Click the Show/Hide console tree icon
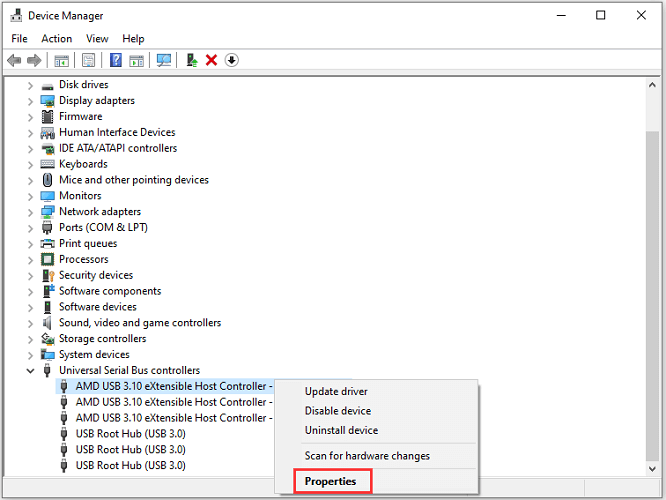666x500 pixels. coord(61,60)
